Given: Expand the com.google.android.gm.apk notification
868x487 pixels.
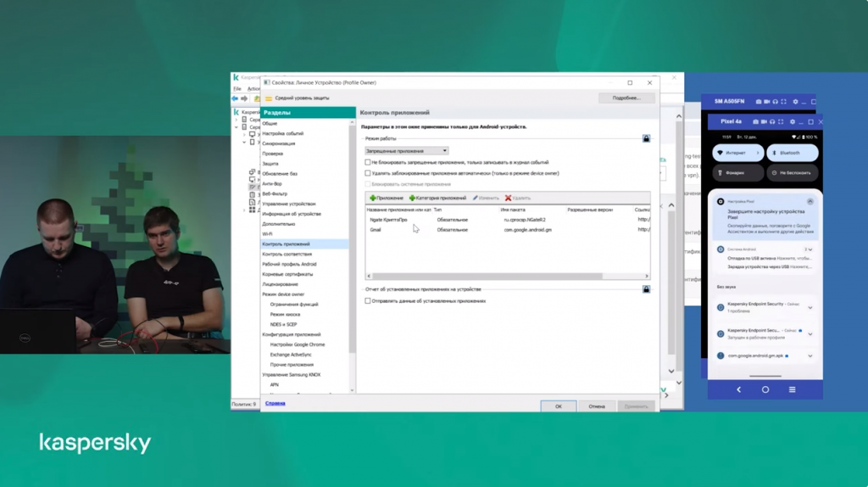Looking at the screenshot, I should coord(810,355).
